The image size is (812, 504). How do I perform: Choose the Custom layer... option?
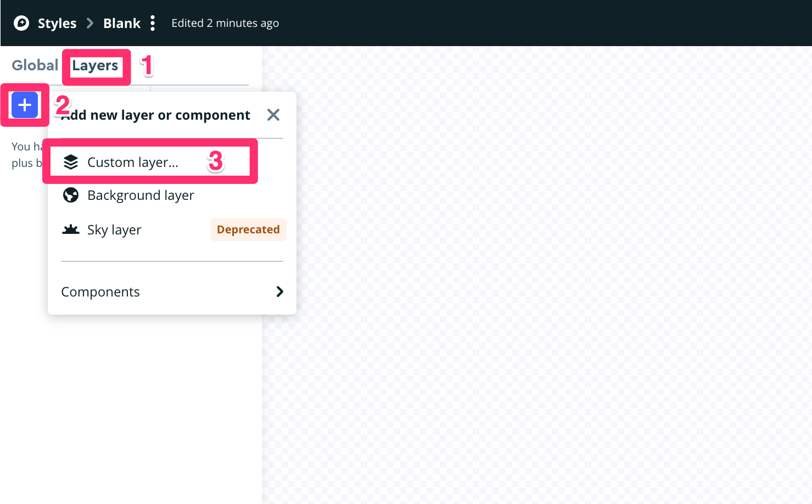pos(133,163)
